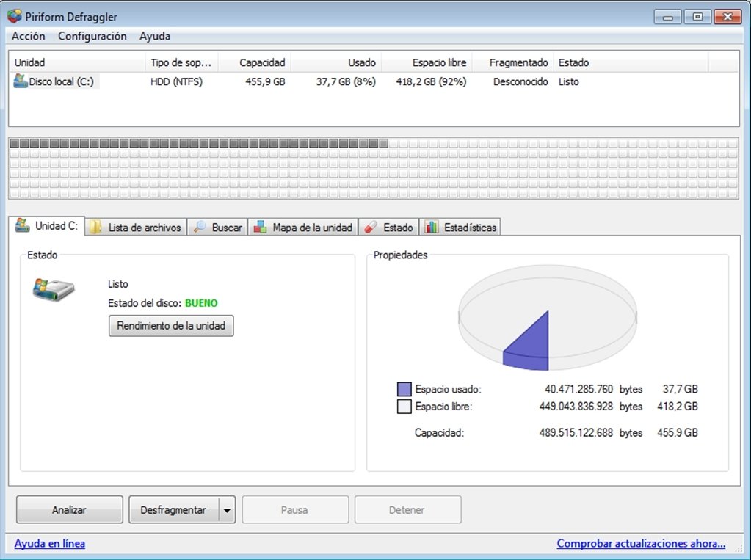This screenshot has width=751, height=560.
Task: Click Rendimiento de la unidad button
Action: pos(171,326)
